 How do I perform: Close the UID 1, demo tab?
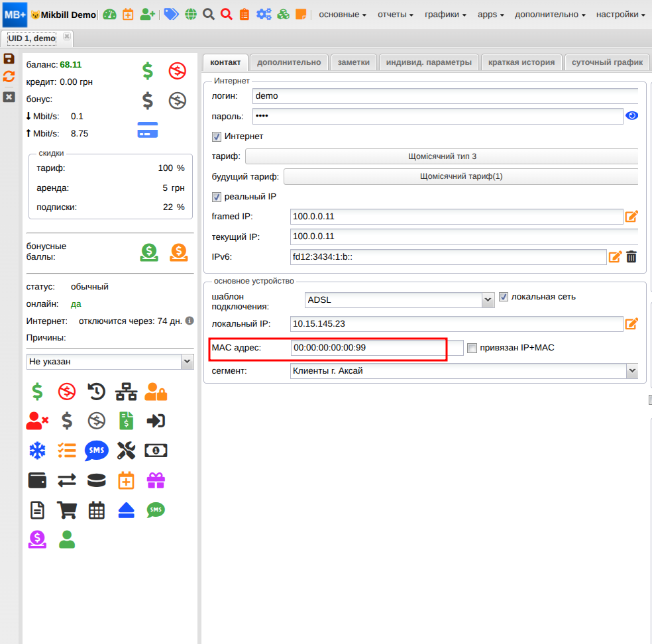point(67,36)
